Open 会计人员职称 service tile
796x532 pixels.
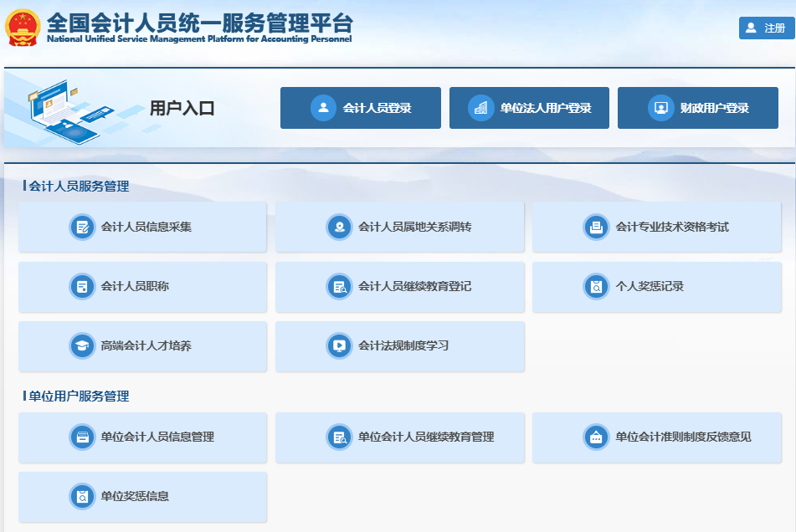point(142,286)
